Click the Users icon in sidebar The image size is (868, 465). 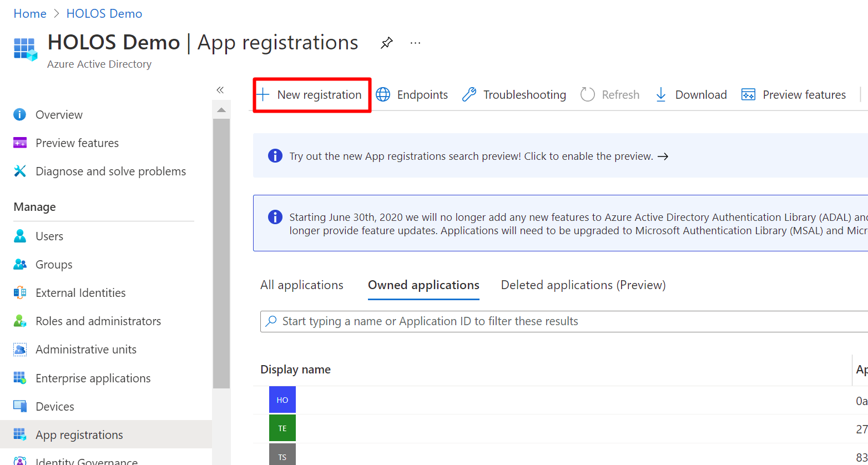tap(20, 236)
